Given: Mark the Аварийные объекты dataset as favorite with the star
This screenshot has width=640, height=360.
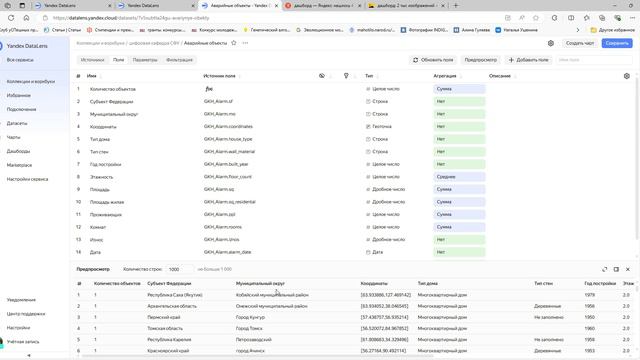Looking at the screenshot, I should tap(233, 43).
